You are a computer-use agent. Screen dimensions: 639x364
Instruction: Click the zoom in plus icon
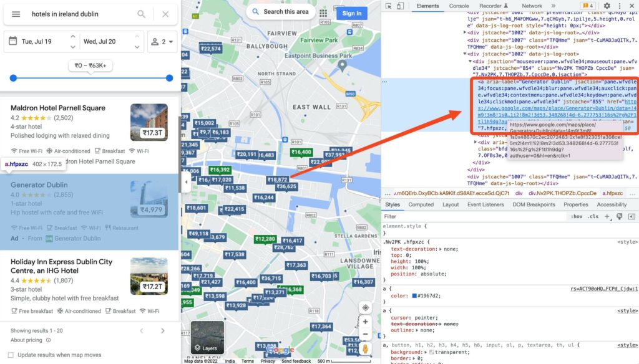click(x=365, y=322)
